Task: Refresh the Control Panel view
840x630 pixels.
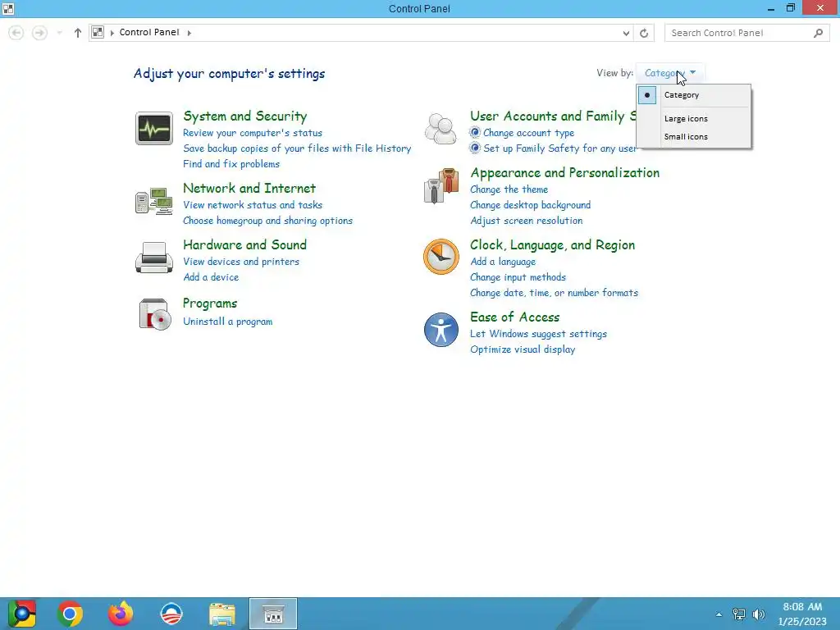Action: [644, 33]
